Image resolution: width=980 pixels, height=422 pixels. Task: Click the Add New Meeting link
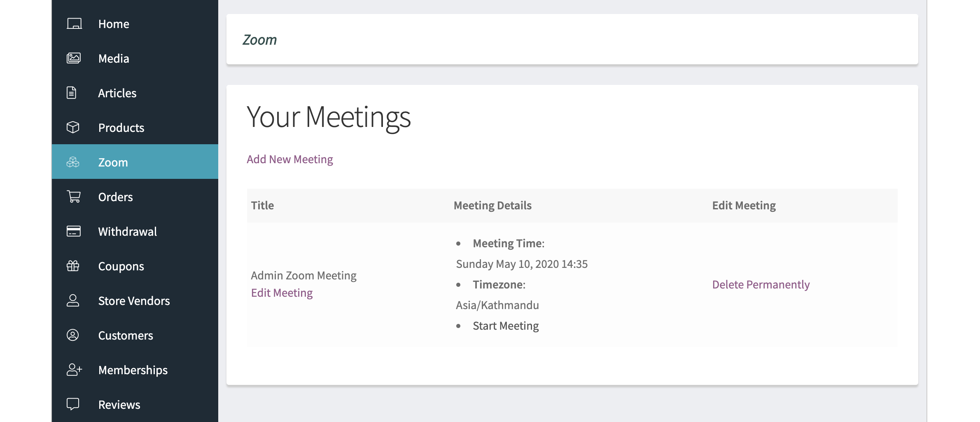[x=290, y=159]
